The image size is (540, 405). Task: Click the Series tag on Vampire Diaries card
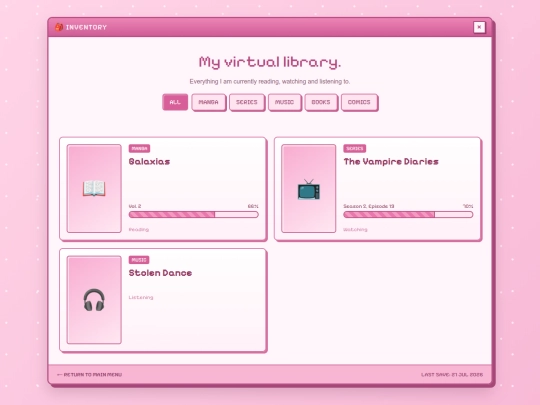(x=354, y=148)
